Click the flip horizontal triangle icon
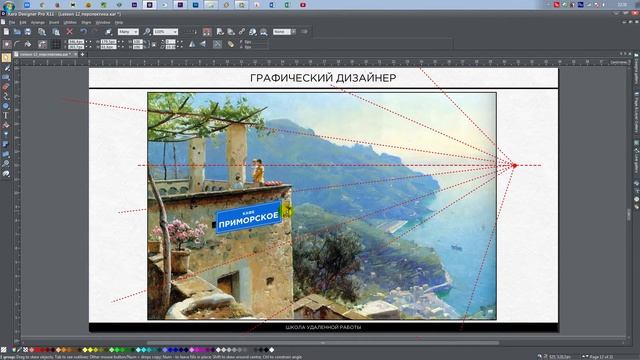 coord(192,44)
